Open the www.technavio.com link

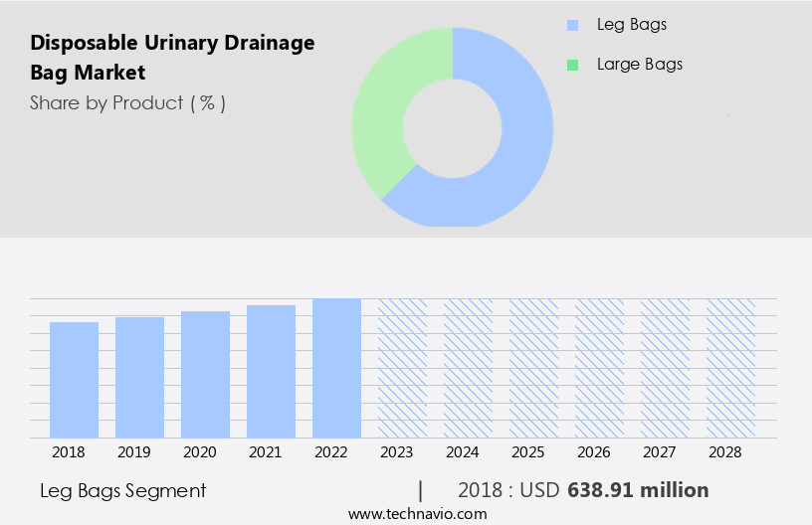pos(417,514)
